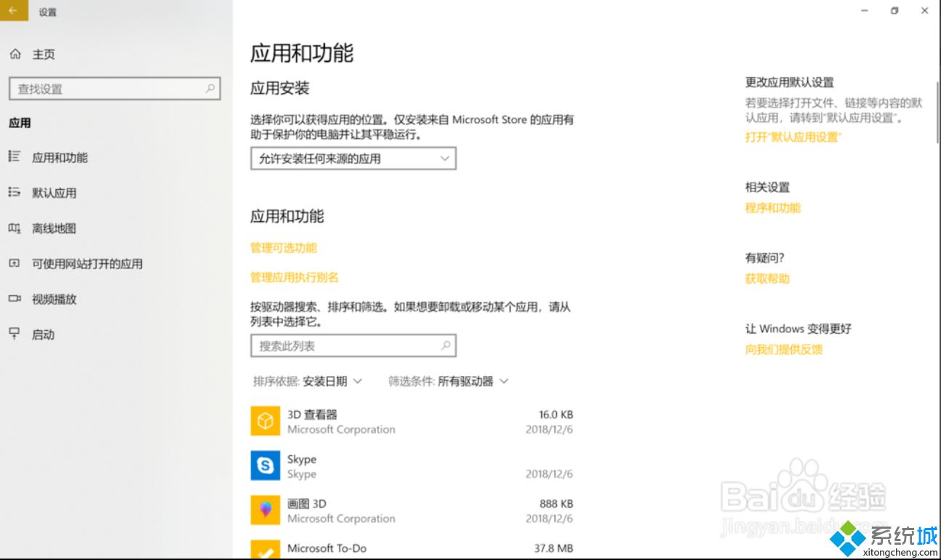
Task: Click the 离线地图 map icon
Action: point(14,228)
